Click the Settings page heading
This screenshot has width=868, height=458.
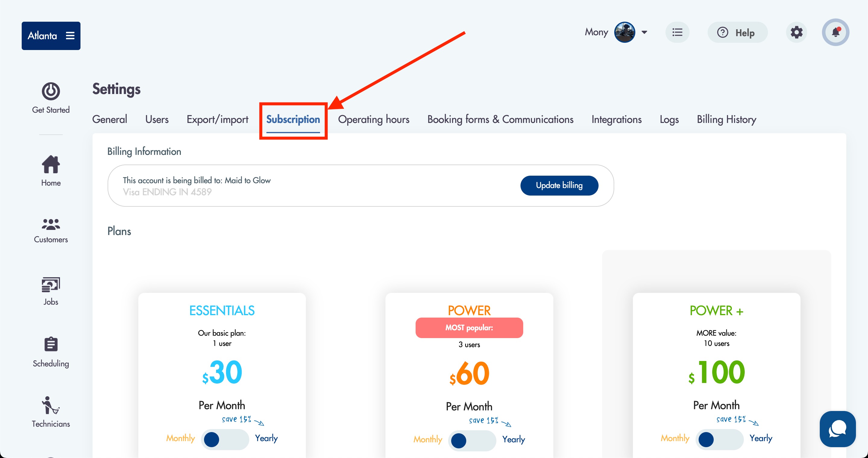pyautogui.click(x=116, y=89)
